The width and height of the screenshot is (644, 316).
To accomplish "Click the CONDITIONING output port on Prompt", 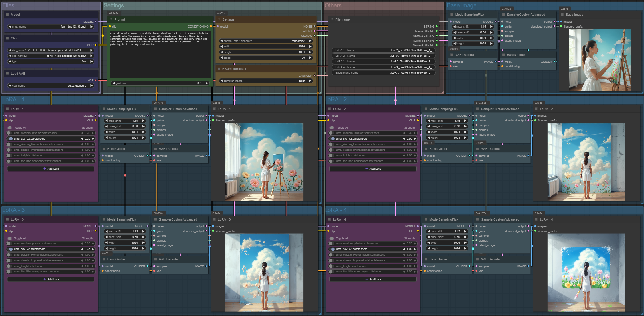I will 211,26.
